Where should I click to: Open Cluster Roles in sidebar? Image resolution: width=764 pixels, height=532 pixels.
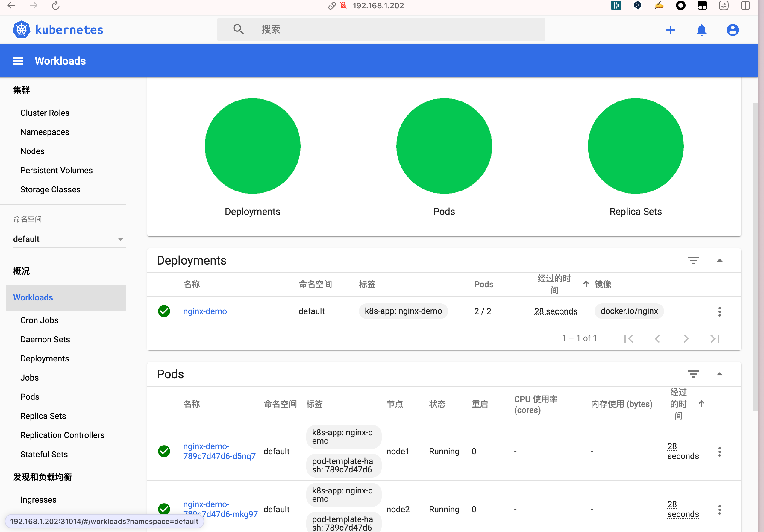point(45,113)
